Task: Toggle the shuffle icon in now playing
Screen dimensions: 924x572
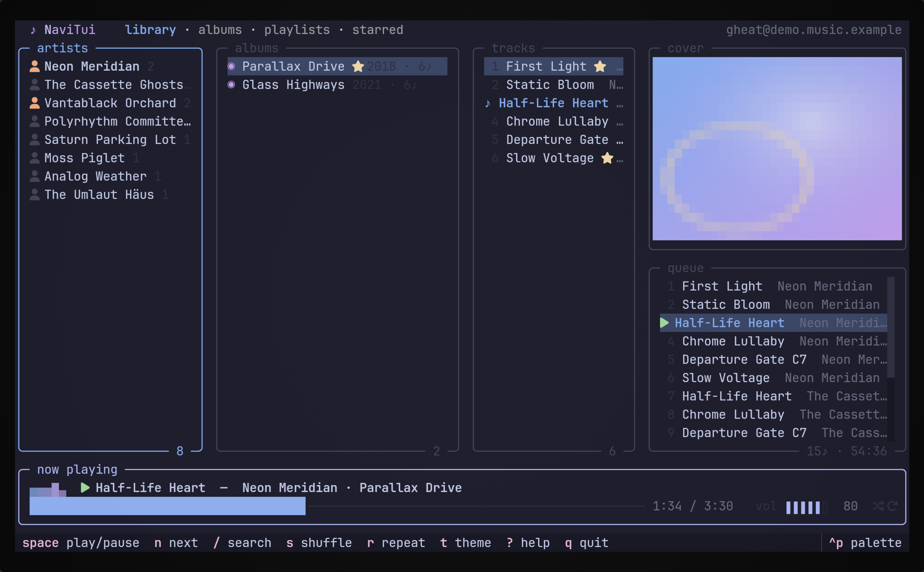Action: (x=877, y=506)
